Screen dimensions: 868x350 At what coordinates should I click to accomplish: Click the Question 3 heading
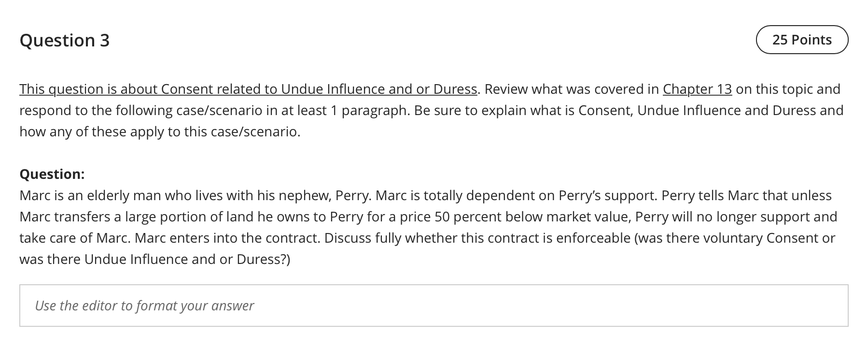[65, 40]
